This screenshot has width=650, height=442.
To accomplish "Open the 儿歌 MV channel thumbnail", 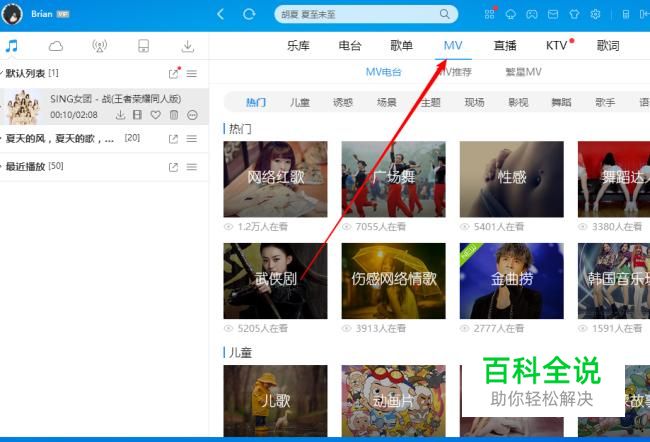I will click(275, 401).
